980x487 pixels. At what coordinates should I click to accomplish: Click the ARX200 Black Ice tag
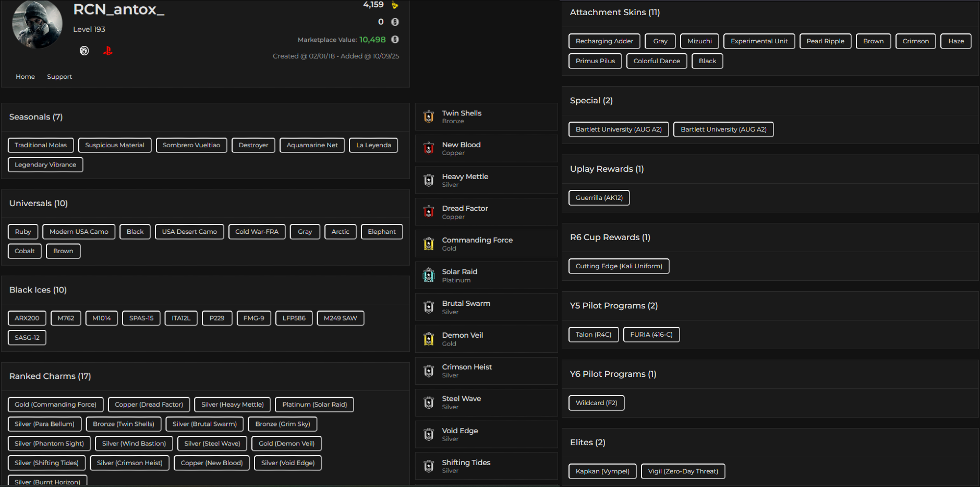coord(27,318)
